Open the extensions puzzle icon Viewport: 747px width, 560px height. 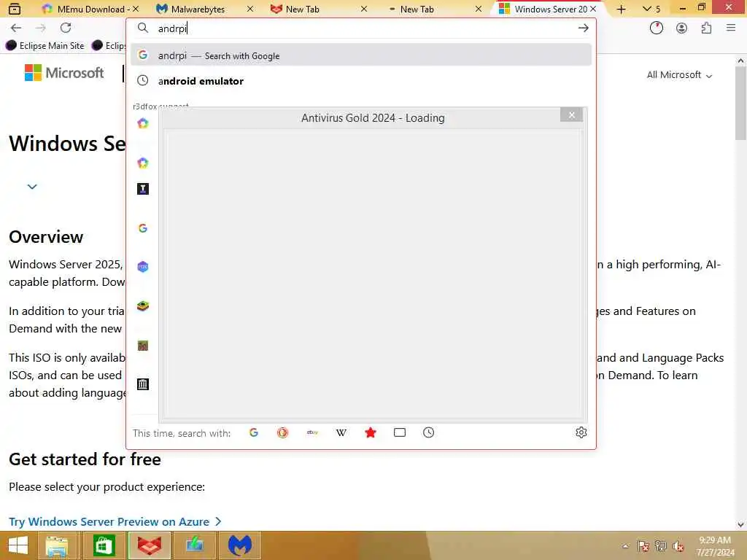click(x=706, y=28)
